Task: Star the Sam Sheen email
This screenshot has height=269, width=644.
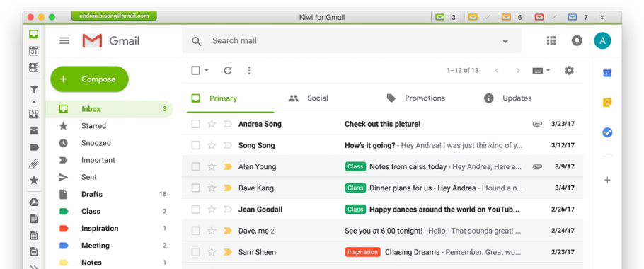Action: [212, 252]
